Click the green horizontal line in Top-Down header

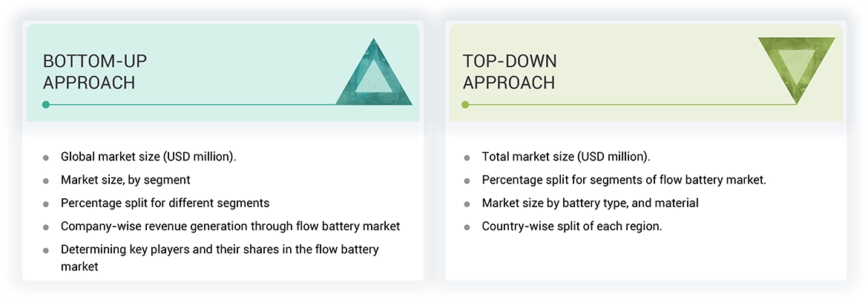pos(631,105)
